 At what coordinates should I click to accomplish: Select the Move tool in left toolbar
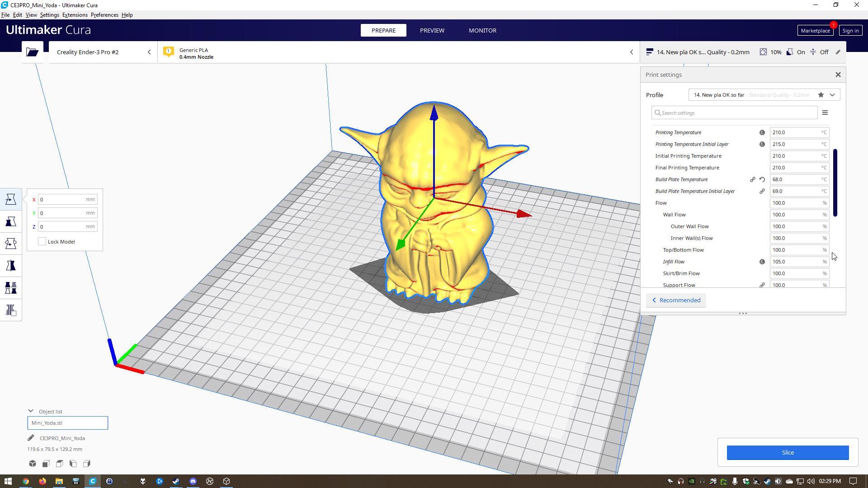[x=11, y=199]
